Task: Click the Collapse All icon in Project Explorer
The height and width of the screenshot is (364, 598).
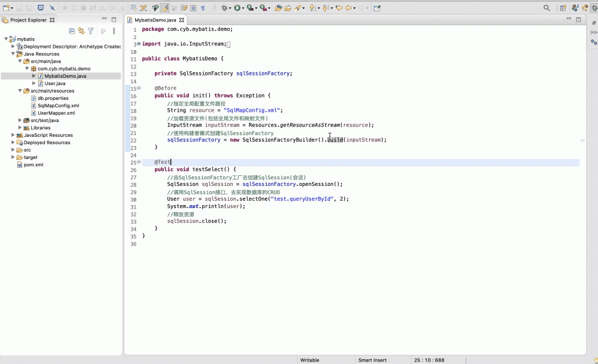Action: tap(72, 31)
